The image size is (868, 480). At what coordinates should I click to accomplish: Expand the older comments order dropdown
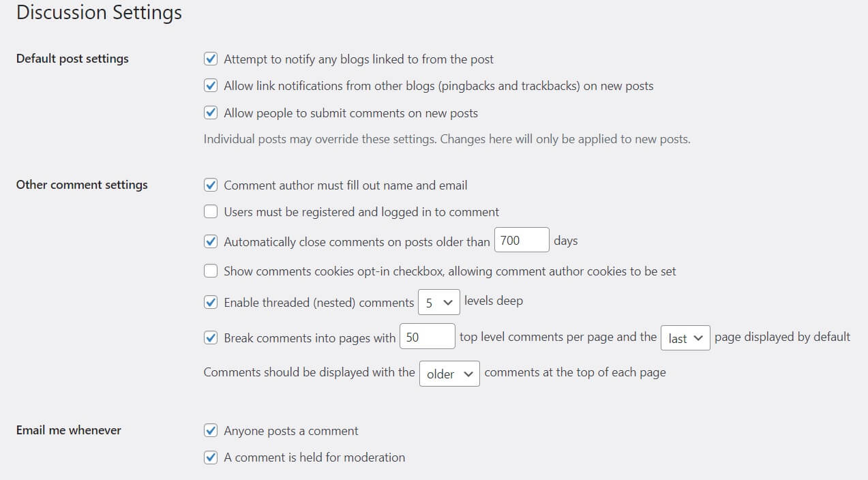click(449, 374)
